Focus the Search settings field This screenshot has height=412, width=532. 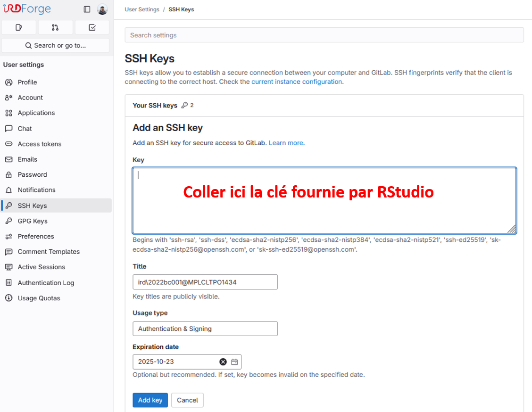[x=324, y=35]
